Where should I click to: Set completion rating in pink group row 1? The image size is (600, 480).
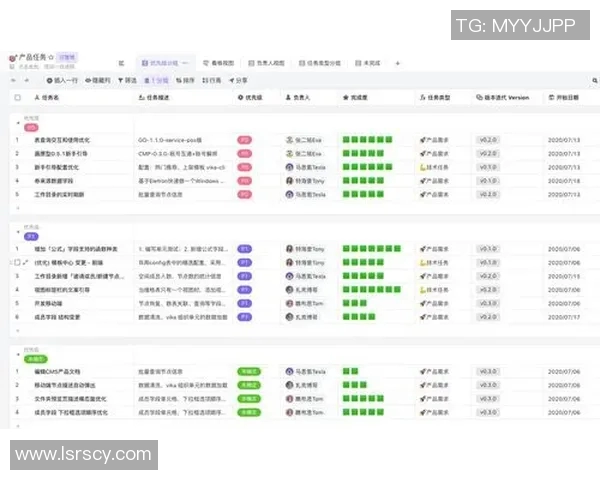click(367, 140)
